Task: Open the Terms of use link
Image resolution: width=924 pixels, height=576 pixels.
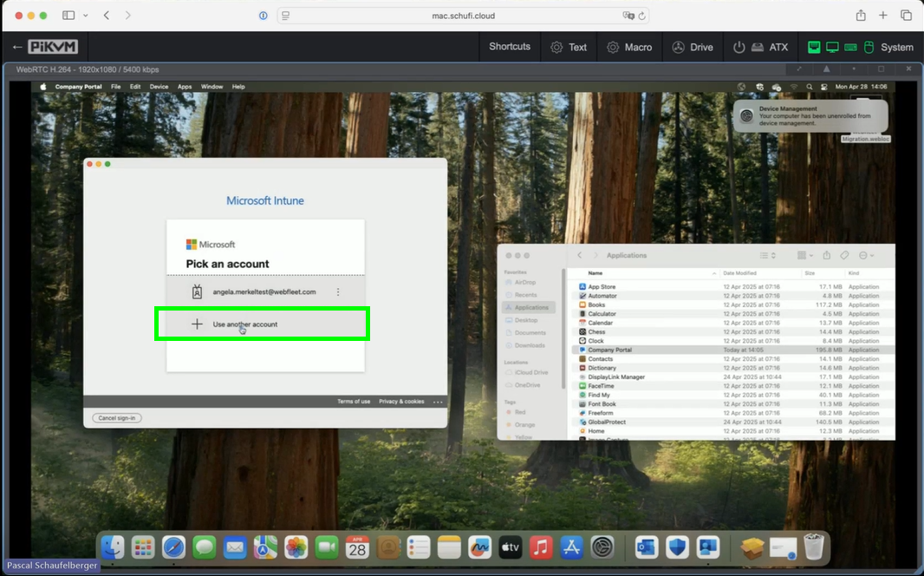Action: click(x=354, y=402)
